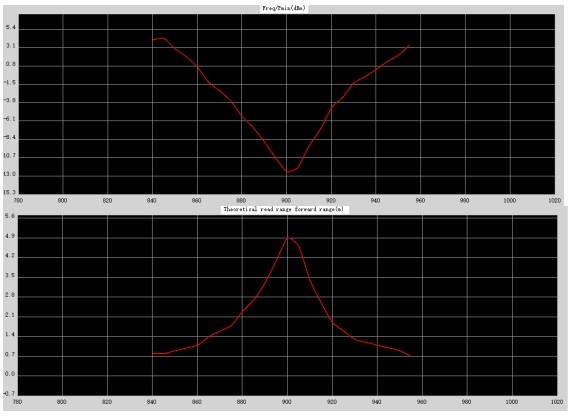Viewport: 571px width, 416px height.
Task: Click the start of the top curve at 840
Action: [153, 39]
